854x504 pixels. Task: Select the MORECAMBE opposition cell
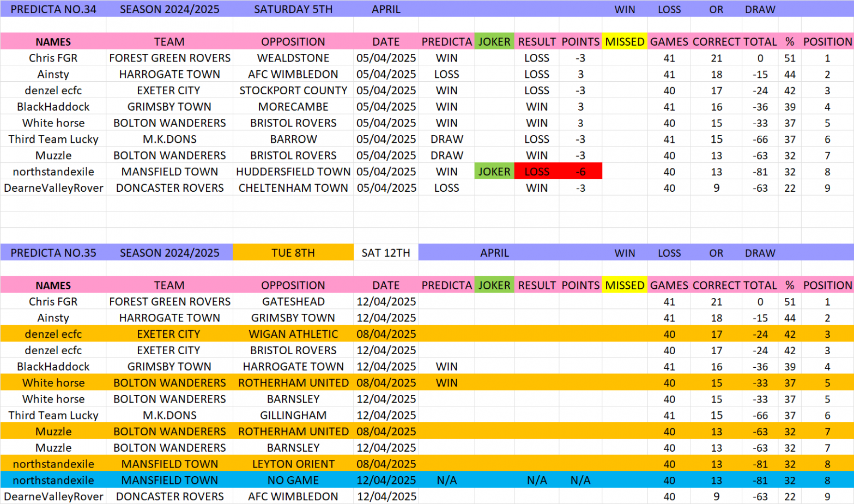[x=293, y=107]
